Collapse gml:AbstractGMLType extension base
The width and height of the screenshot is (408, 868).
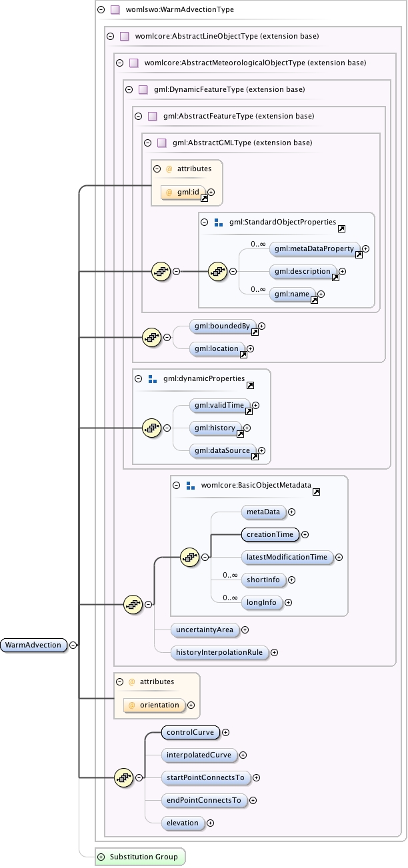pos(147,143)
